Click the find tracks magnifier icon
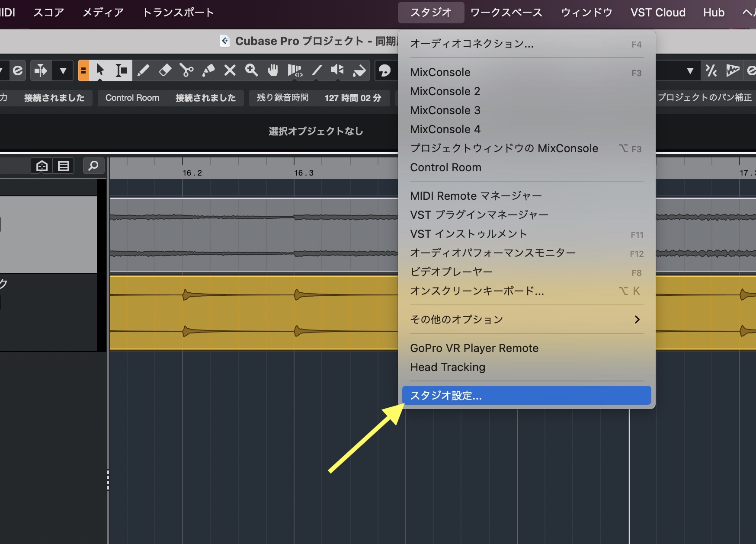This screenshot has width=756, height=544. pyautogui.click(x=93, y=166)
